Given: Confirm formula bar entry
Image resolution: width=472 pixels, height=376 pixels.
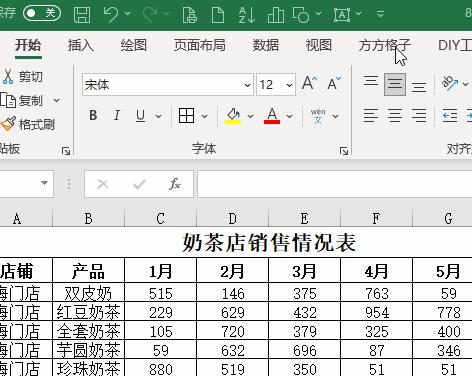Looking at the screenshot, I should click(x=139, y=184).
